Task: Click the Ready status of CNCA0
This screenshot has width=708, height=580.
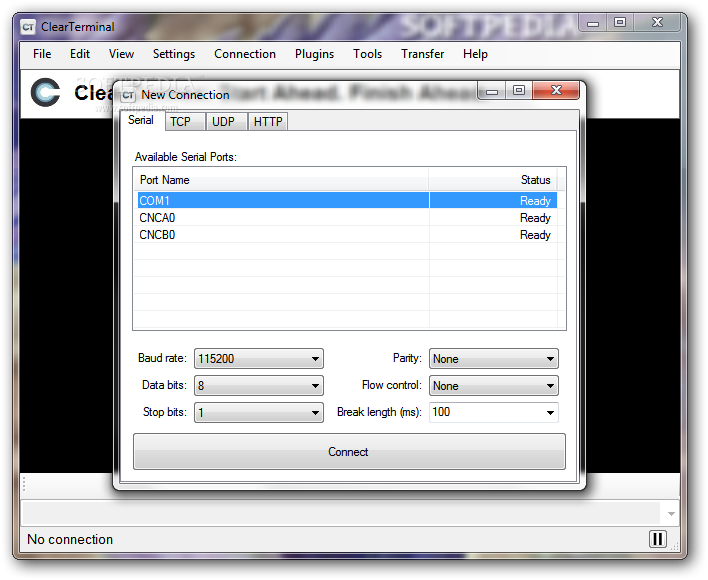Action: (x=535, y=218)
